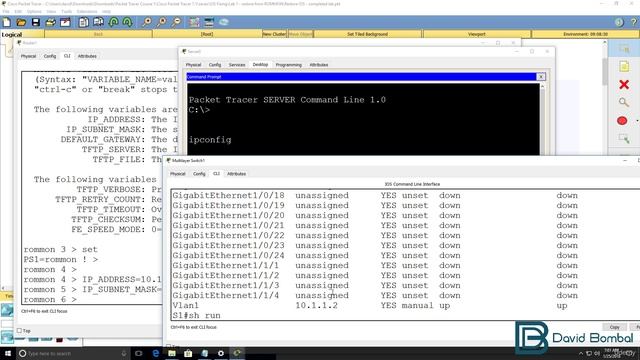Click the Server Command Prompt scrollbar up arrow
The width and height of the screenshot is (640, 360).
pyautogui.click(x=542, y=87)
